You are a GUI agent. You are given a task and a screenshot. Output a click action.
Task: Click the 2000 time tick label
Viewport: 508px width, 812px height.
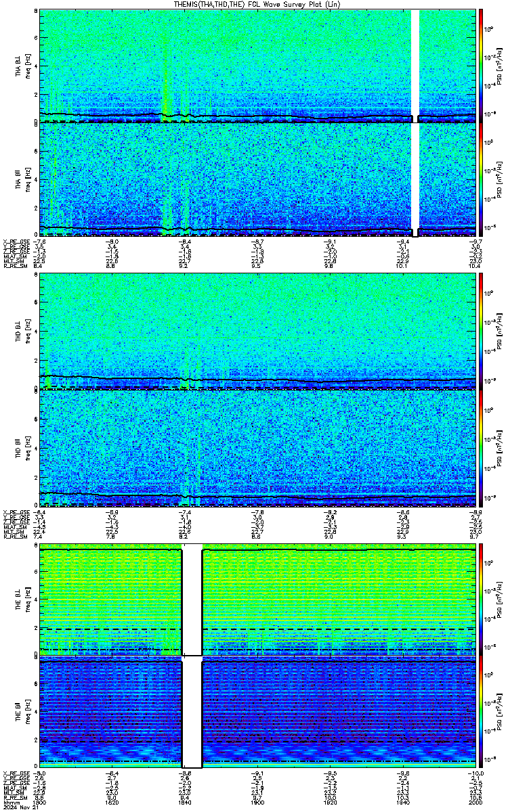point(475,803)
